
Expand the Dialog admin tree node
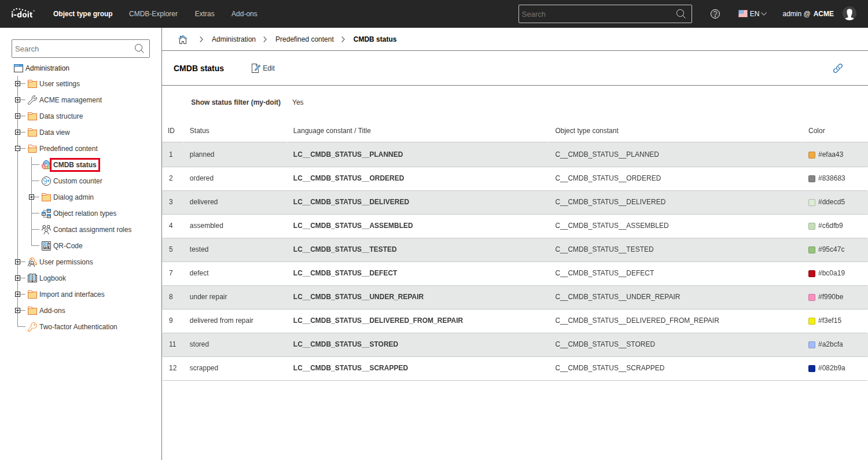[x=31, y=197]
